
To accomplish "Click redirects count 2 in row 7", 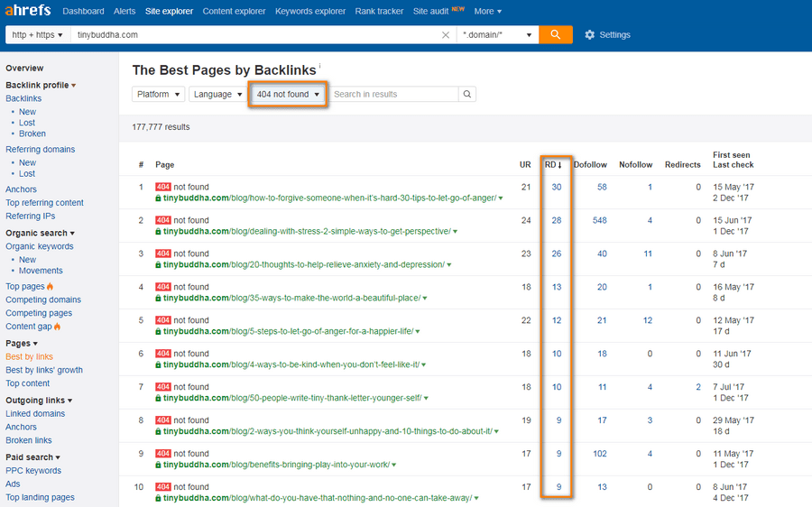I will pos(698,387).
